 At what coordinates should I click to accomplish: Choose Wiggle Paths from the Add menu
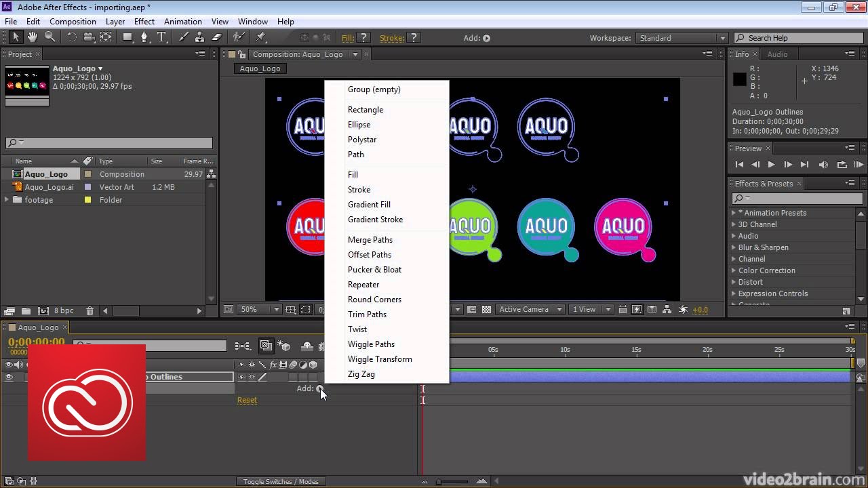click(371, 344)
